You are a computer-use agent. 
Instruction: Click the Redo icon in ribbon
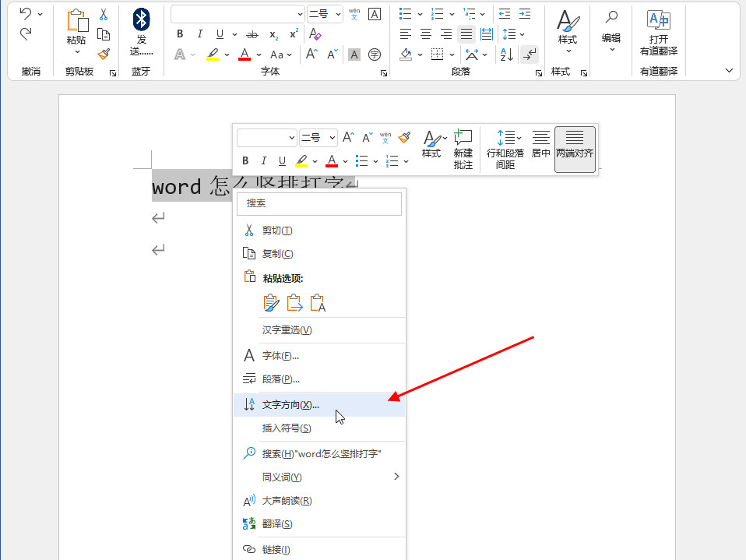[26, 33]
